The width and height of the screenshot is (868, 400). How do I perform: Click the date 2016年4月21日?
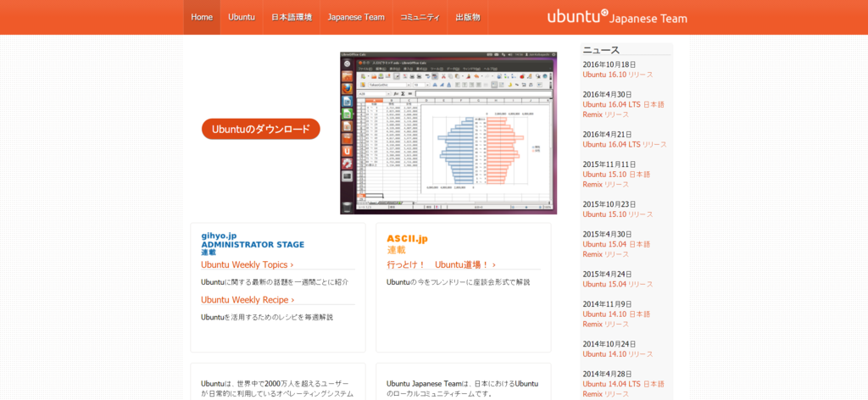(x=607, y=135)
